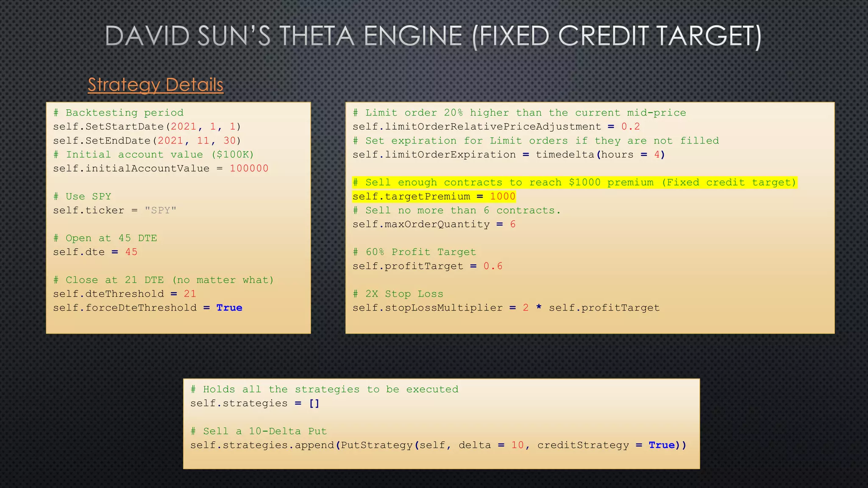This screenshot has width=868, height=488.
Task: Click the forceDteThreshold True keyword
Action: click(x=229, y=308)
